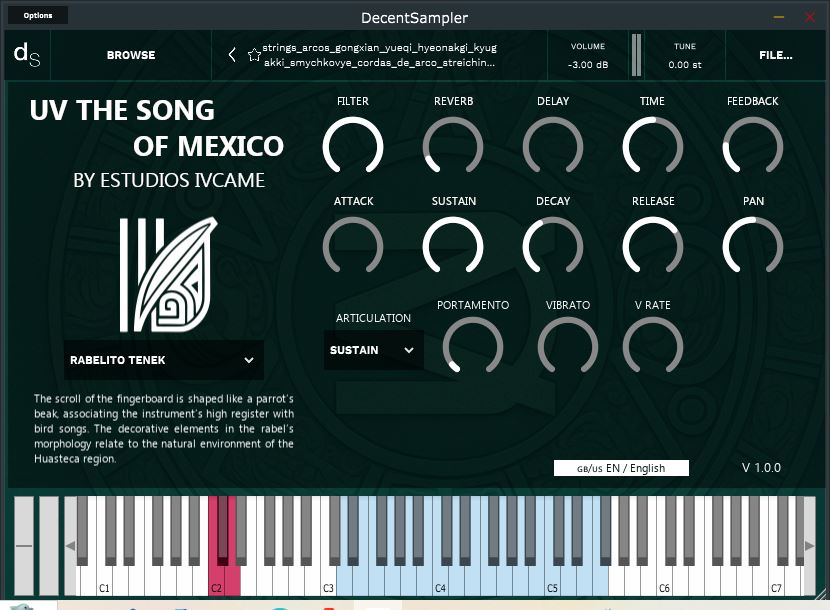The width and height of the screenshot is (830, 610).
Task: Close the DecentSampler window
Action: coord(810,17)
